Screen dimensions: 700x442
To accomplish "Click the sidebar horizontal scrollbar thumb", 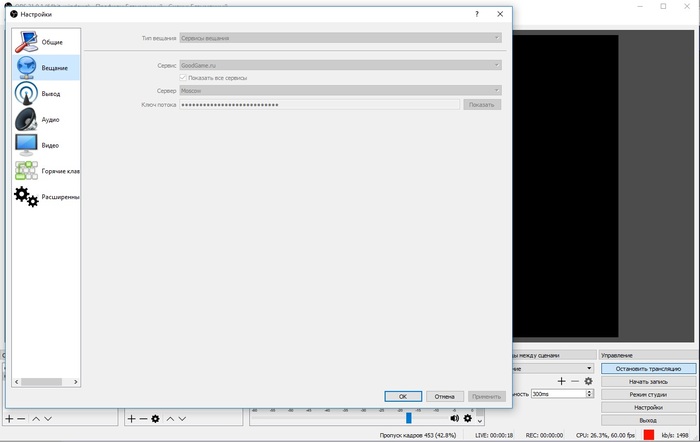I will coord(42,382).
